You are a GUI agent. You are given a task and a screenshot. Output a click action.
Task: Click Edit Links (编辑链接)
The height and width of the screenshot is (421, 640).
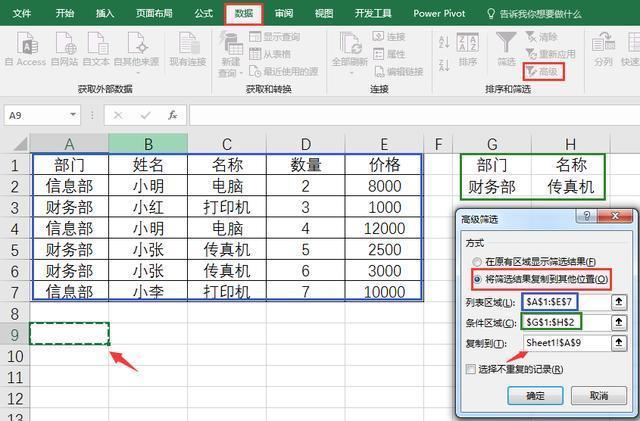coord(398,71)
